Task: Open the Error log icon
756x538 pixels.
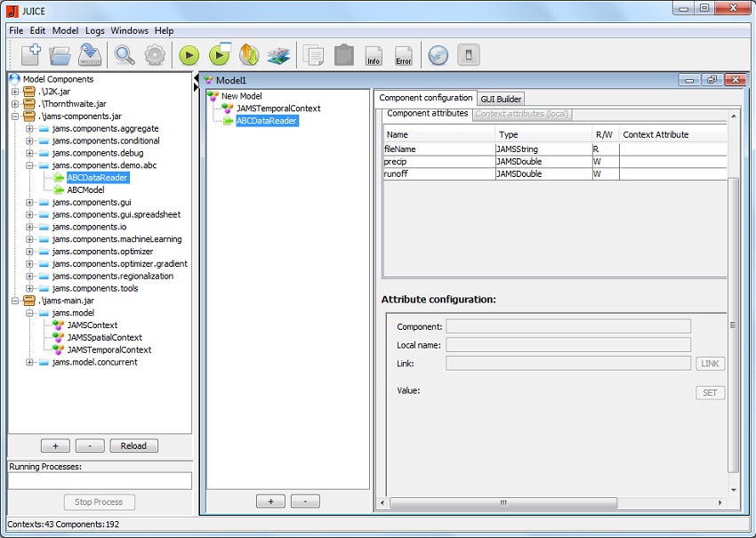Action: coord(403,55)
